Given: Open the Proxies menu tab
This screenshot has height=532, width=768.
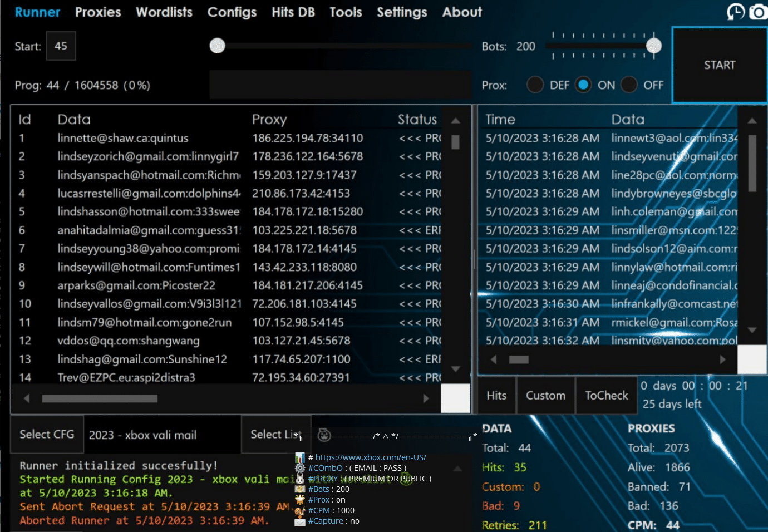Looking at the screenshot, I should pyautogui.click(x=98, y=12).
